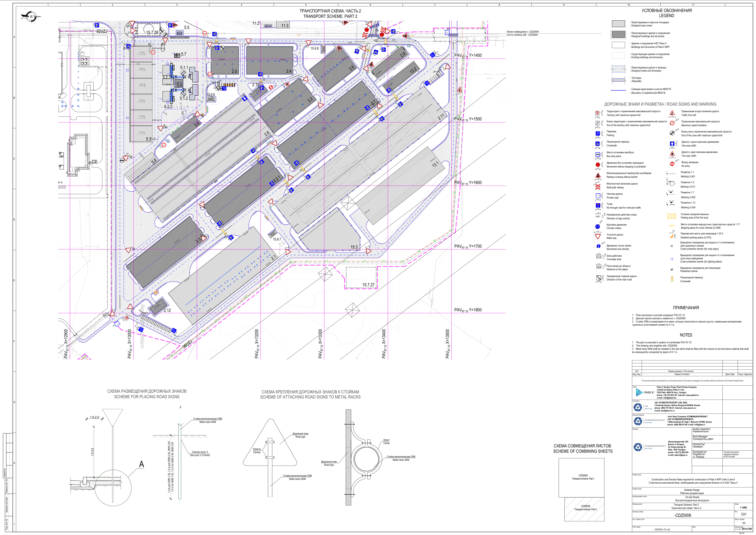
Task: Click the Crosswalk sign legend icon
Action: click(598, 144)
